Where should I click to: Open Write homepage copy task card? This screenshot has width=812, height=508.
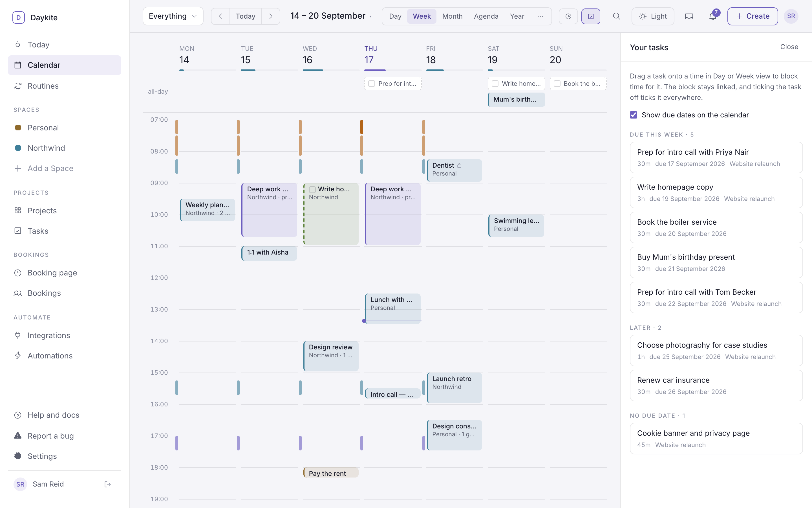tap(716, 192)
